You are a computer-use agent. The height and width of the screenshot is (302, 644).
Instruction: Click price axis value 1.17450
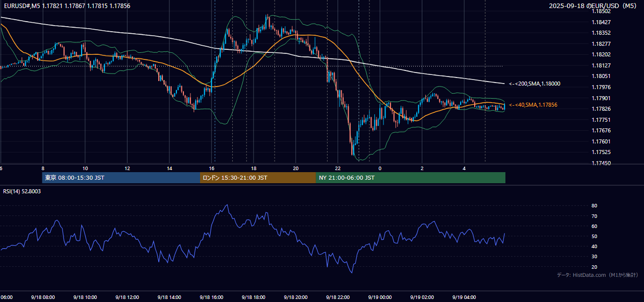tap(602, 163)
